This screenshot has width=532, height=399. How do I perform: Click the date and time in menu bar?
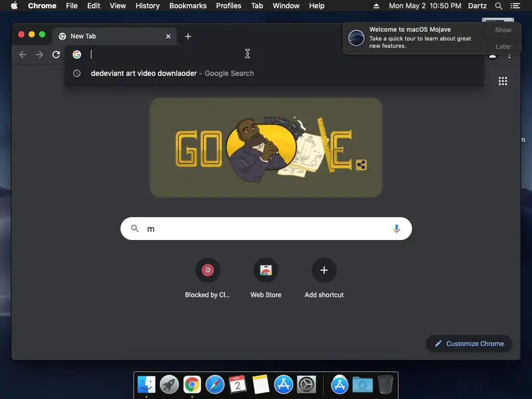tap(425, 6)
